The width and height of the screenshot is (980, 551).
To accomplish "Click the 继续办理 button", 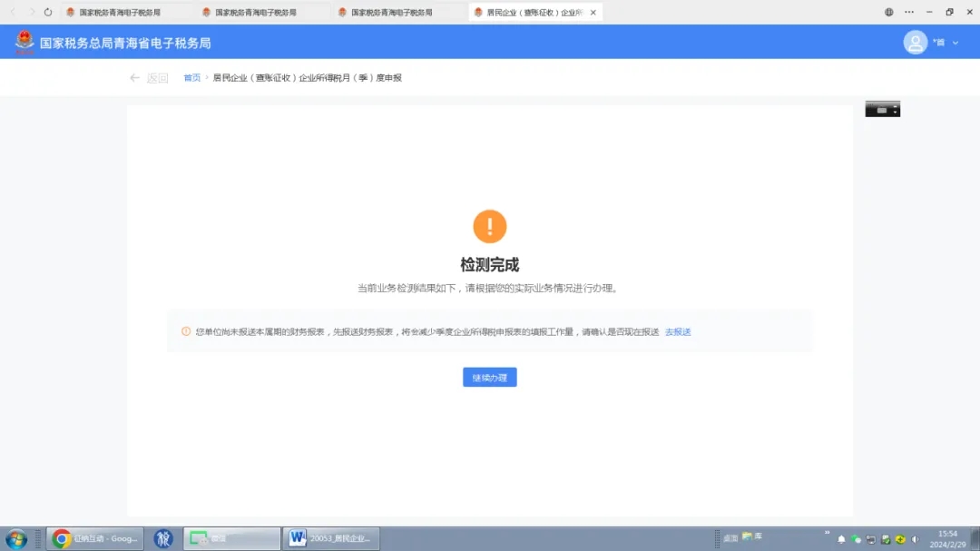I will (x=489, y=377).
